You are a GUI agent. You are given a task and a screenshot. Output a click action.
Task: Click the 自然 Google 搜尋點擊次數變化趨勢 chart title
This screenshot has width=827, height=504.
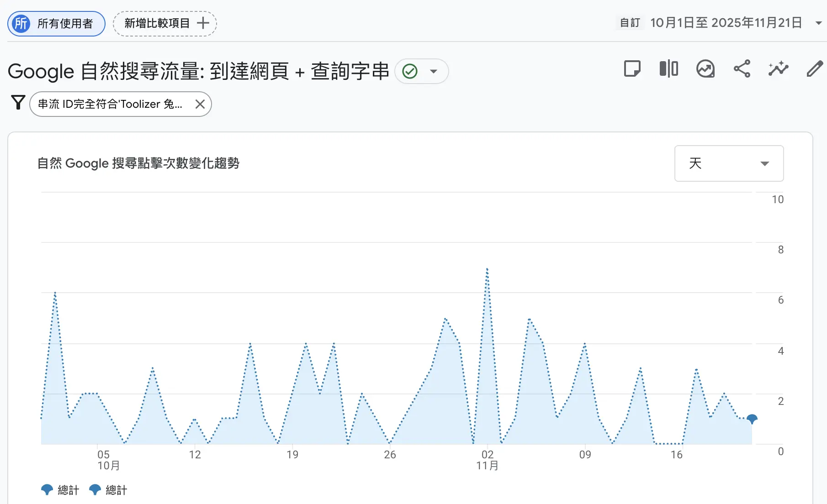click(139, 163)
